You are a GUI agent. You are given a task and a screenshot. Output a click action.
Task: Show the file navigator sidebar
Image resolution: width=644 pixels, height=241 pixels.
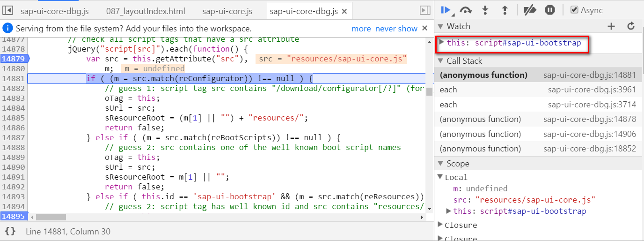pyautogui.click(x=8, y=10)
